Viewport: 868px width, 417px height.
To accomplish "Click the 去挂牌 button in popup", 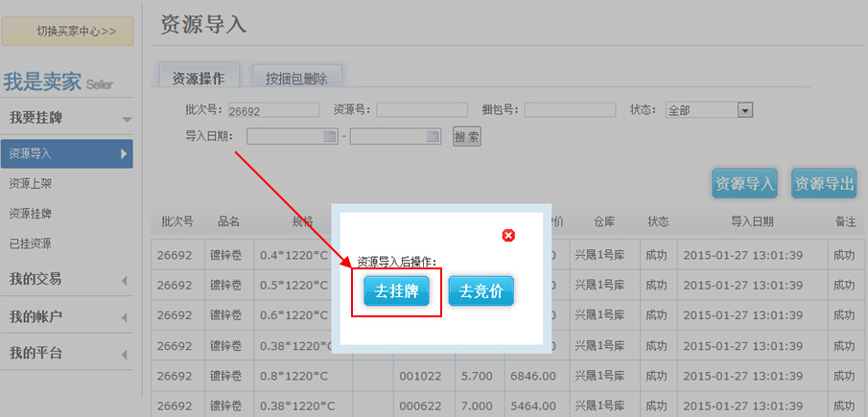I will 396,292.
